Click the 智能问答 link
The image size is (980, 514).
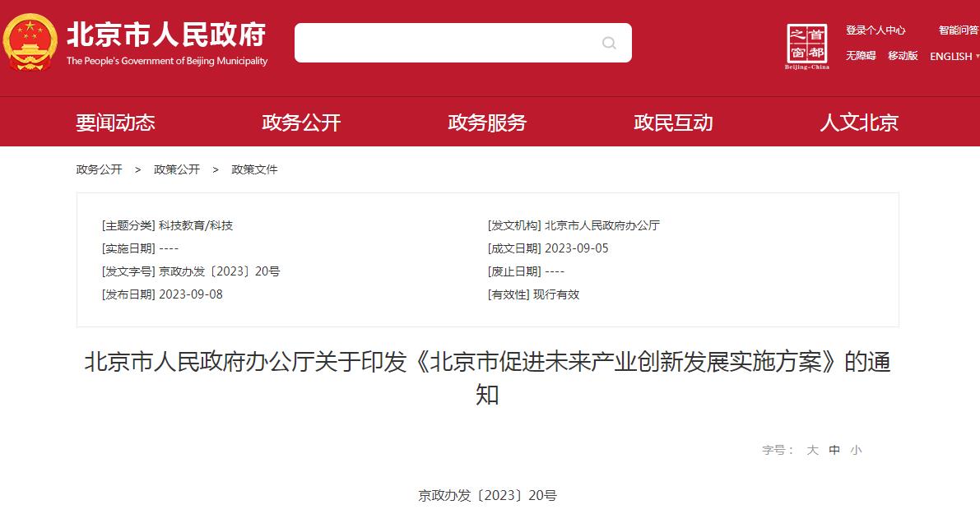pos(959,30)
